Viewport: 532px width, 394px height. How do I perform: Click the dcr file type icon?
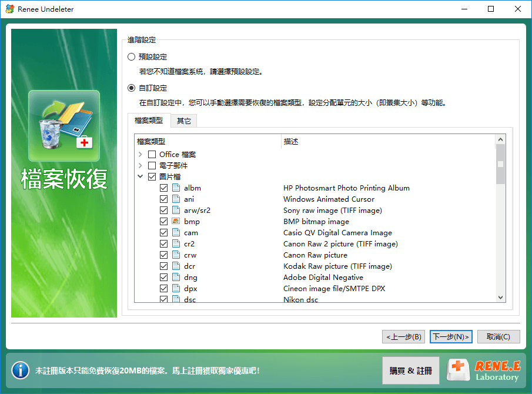pyautogui.click(x=176, y=266)
